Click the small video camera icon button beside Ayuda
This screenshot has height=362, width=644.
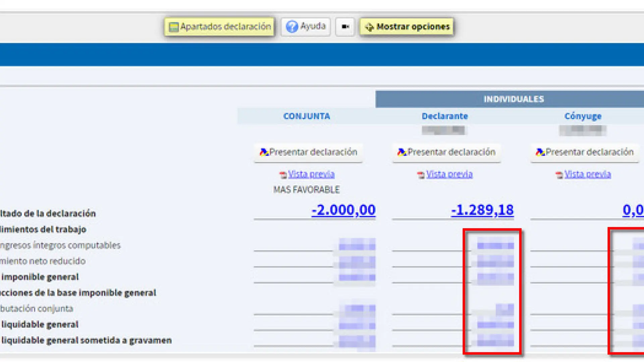345,27
